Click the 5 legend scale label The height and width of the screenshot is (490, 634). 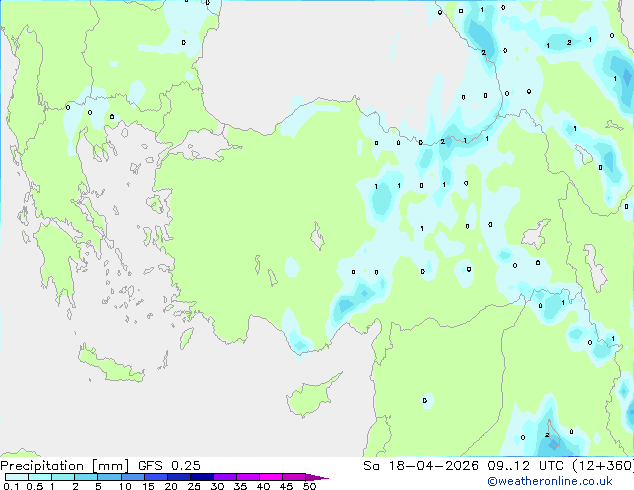(x=98, y=486)
